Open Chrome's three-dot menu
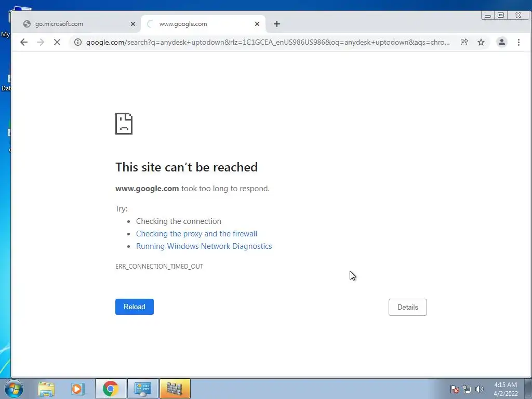This screenshot has width=532, height=399. (518, 42)
